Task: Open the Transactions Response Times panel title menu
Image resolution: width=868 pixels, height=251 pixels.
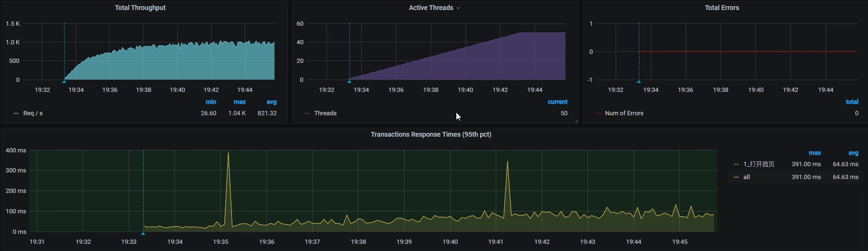Action: [x=431, y=134]
